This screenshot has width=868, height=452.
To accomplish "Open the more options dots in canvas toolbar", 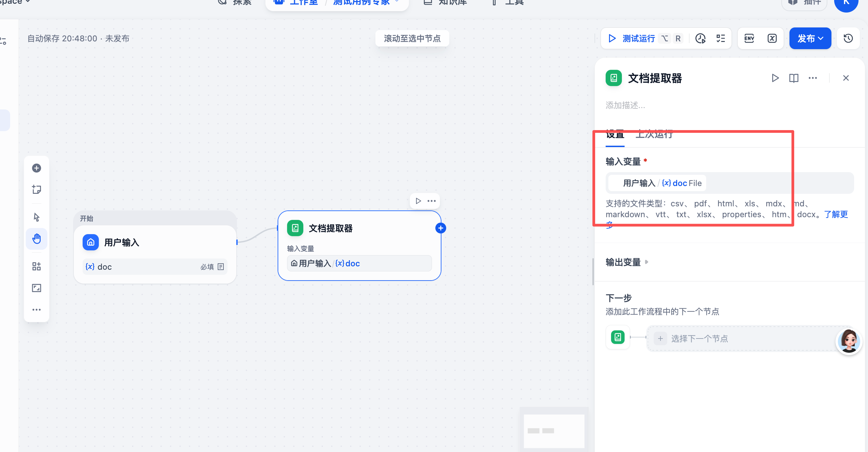I will coord(37,310).
